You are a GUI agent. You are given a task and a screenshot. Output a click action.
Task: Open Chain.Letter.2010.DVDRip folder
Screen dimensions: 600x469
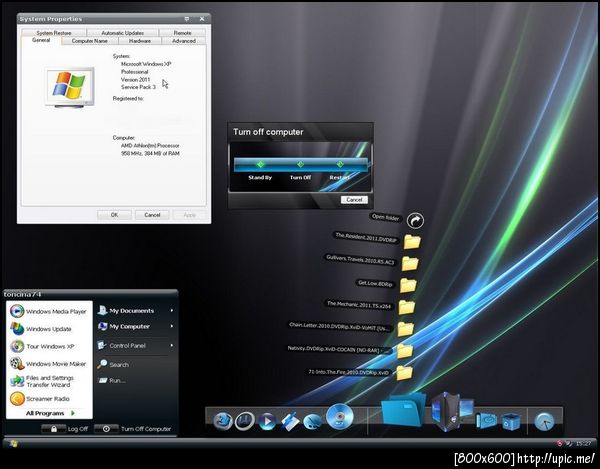405,329
